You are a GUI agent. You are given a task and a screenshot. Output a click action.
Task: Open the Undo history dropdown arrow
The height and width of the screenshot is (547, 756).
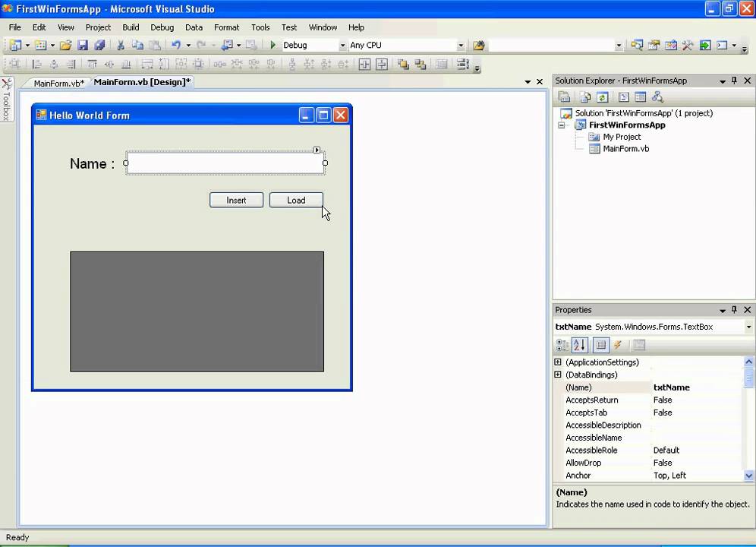pos(188,46)
